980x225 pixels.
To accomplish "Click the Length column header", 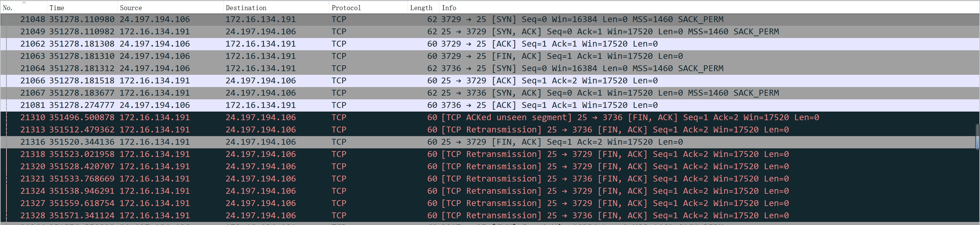I will pyautogui.click(x=421, y=8).
